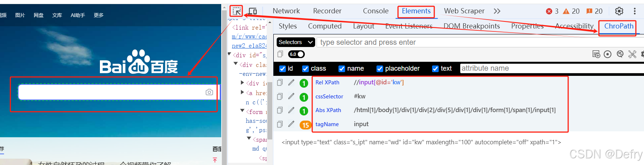
Task: Open the ChroPath sidebar tab
Action: click(619, 26)
